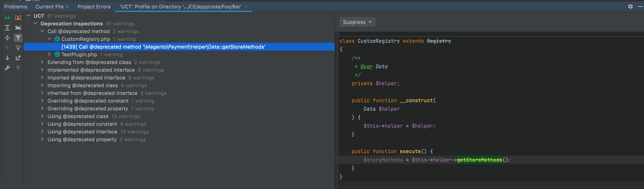Expand the TestPlugin.php node

50,54
